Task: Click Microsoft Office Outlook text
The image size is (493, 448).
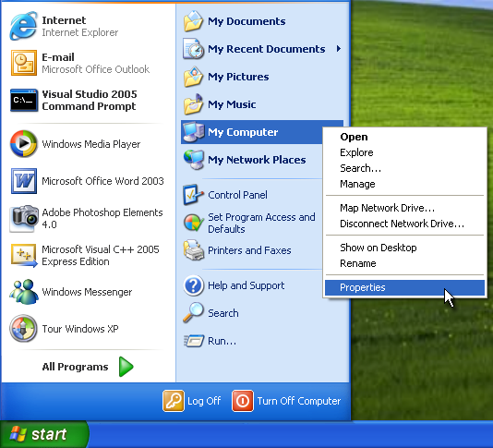Action: [x=96, y=69]
